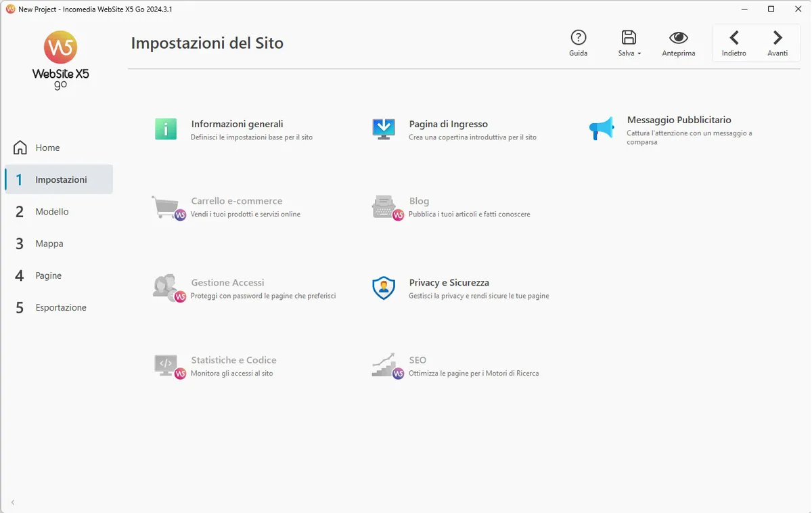Minimize the WebSite X5 window
The image size is (812, 513).
tap(744, 9)
